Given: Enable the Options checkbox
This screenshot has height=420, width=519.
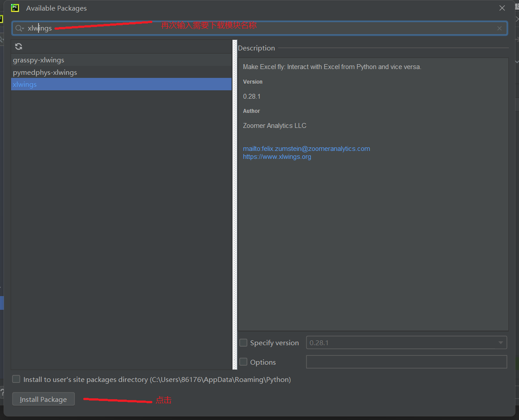Looking at the screenshot, I should tap(243, 362).
